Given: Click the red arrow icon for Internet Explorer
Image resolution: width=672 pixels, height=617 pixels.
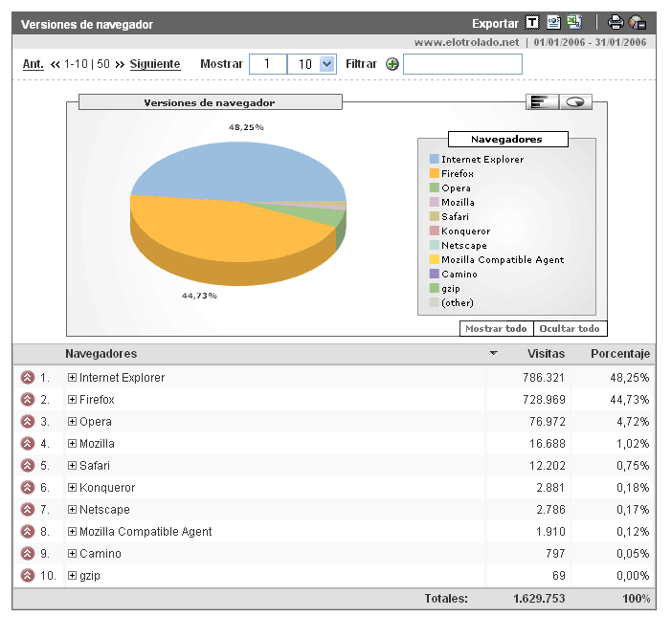Looking at the screenshot, I should point(27,378).
